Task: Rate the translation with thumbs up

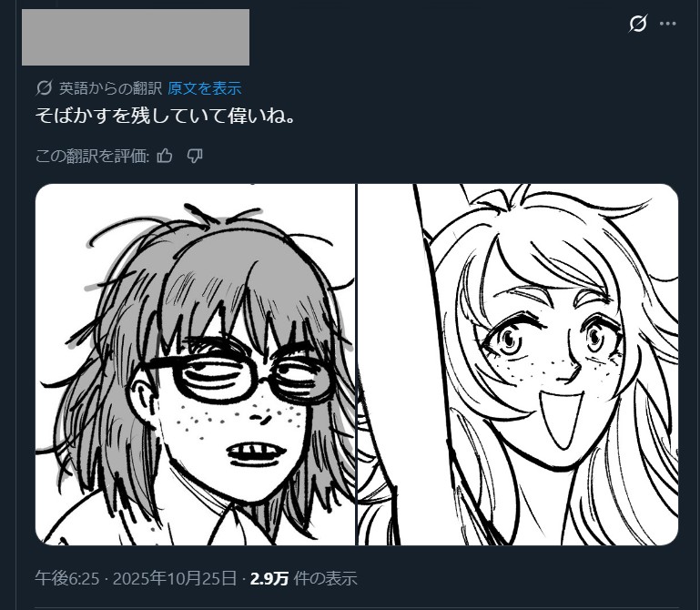Action: tap(165, 156)
